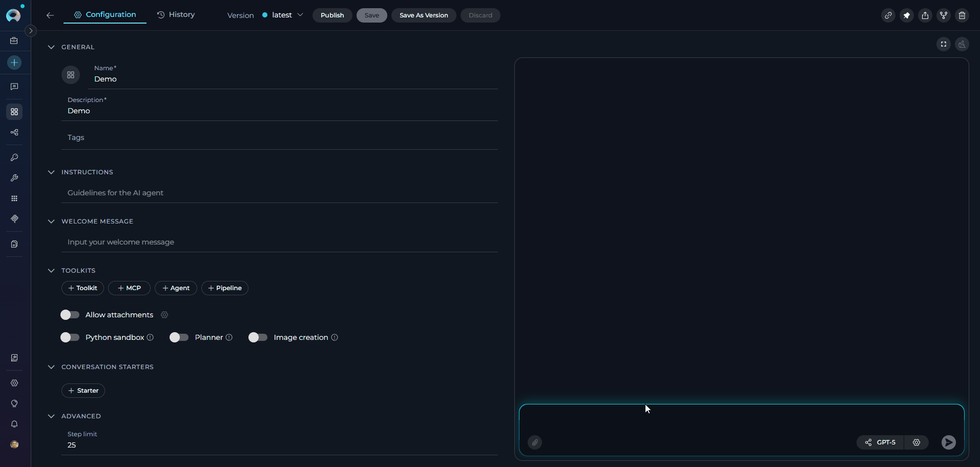The width and height of the screenshot is (980, 467).
Task: Turn on the Python sandbox toggle
Action: point(70,337)
